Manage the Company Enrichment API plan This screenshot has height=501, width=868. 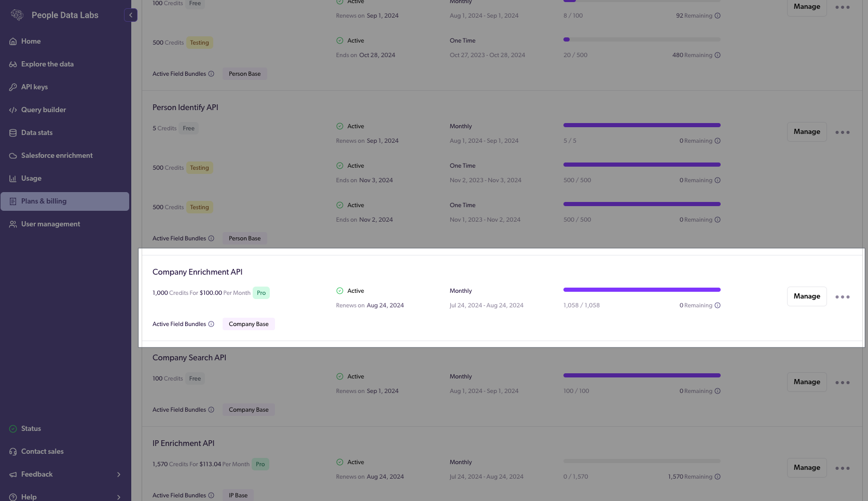click(807, 296)
